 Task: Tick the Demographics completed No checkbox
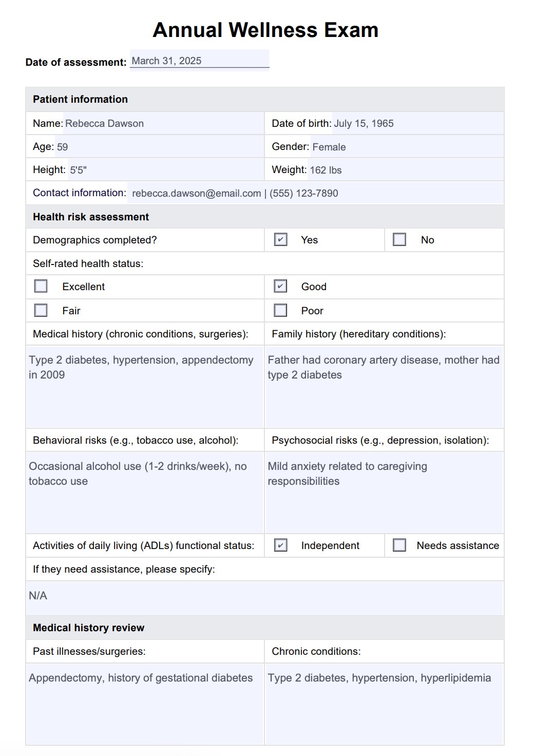pos(399,240)
